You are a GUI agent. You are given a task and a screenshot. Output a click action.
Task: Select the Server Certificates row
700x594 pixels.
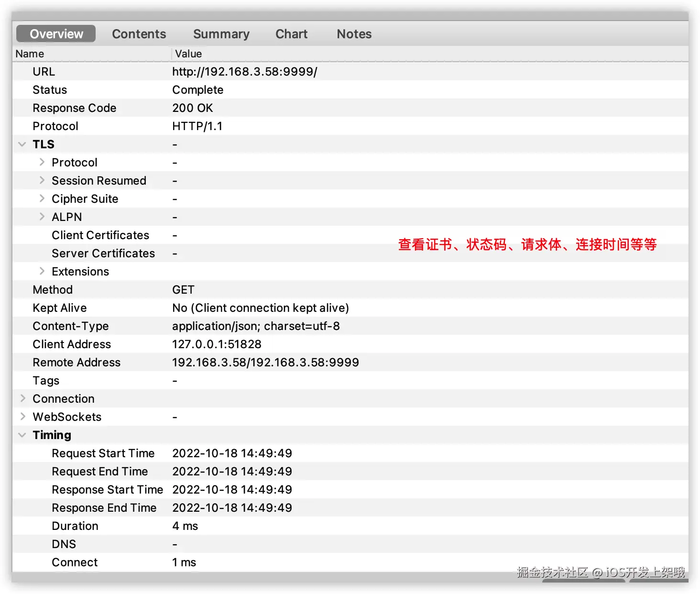pos(350,253)
